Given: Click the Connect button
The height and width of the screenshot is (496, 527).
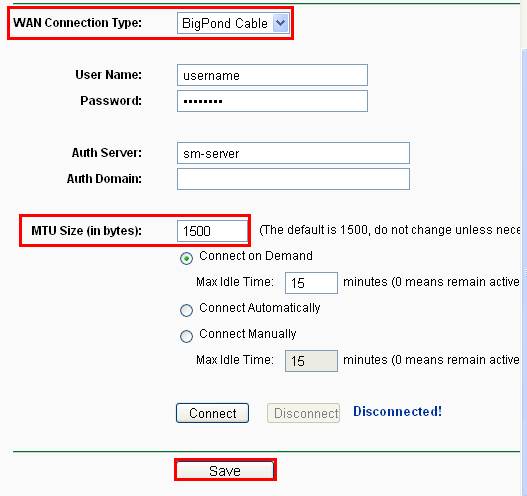Looking at the screenshot, I should (212, 413).
